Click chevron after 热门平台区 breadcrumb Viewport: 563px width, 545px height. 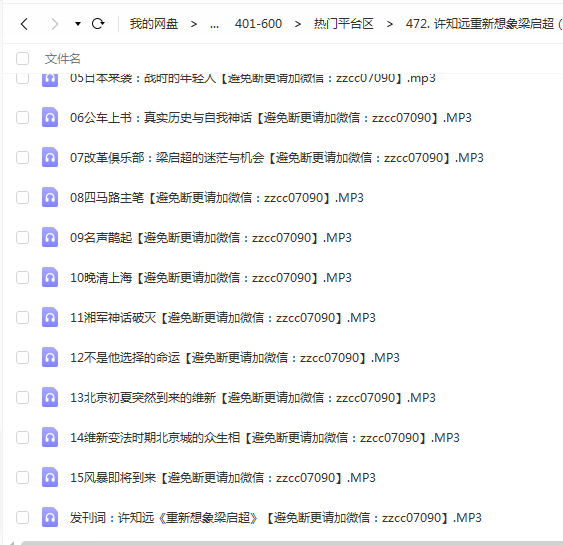390,24
